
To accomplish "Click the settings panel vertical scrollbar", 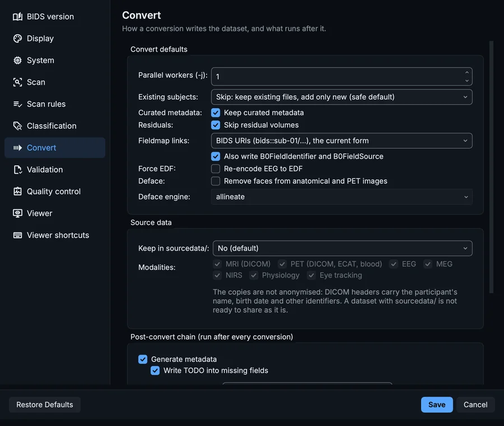I will tap(491, 167).
